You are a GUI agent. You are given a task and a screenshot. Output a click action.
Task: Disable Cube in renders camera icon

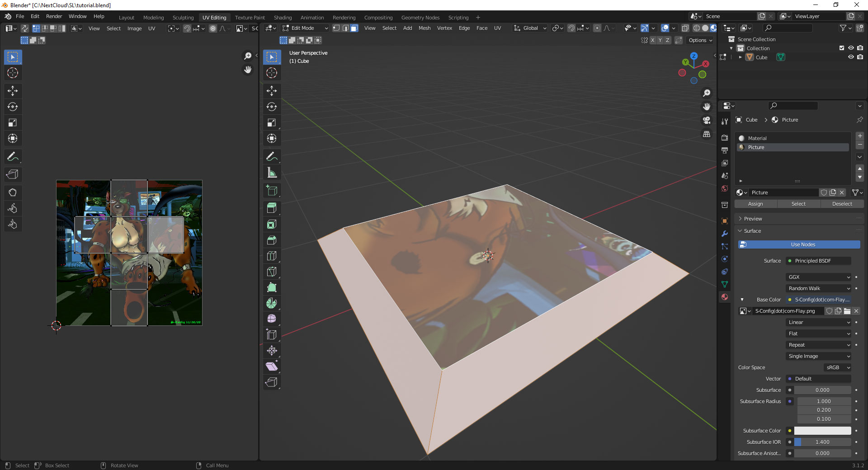tap(860, 57)
